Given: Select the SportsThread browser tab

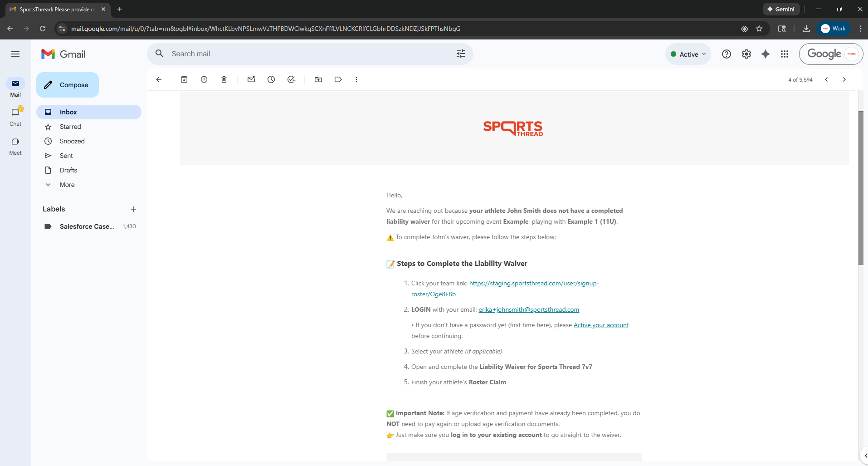Looking at the screenshot, I should 57,9.
